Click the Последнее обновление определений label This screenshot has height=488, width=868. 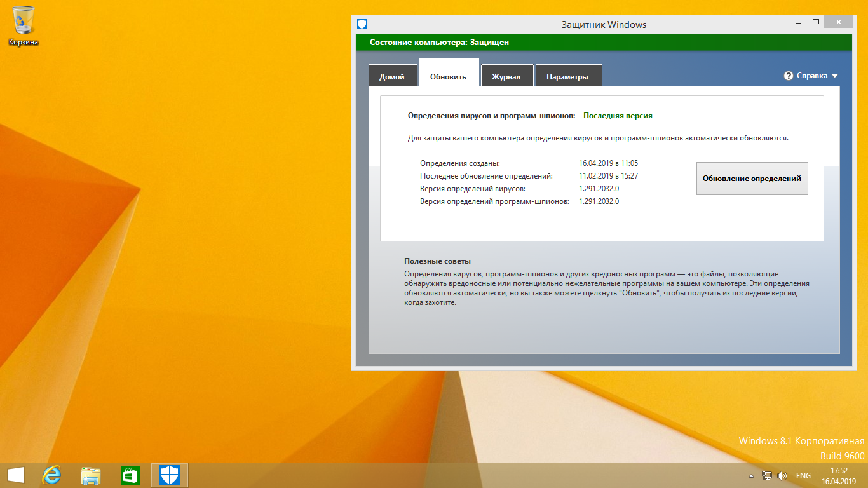[x=487, y=176]
